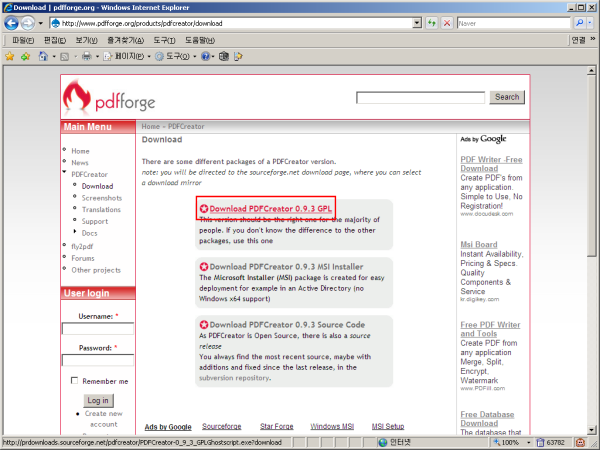Open the 편집(E) menu
600x450 pixels.
(x=55, y=40)
